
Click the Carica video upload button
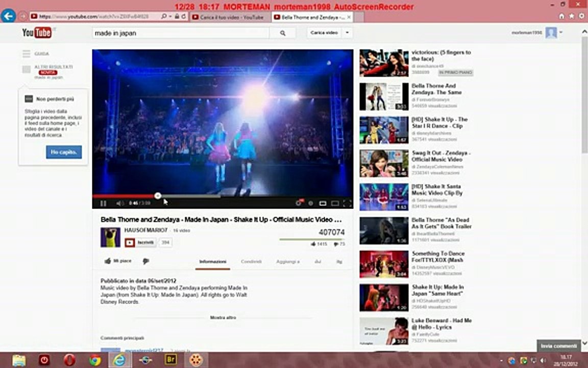click(324, 33)
